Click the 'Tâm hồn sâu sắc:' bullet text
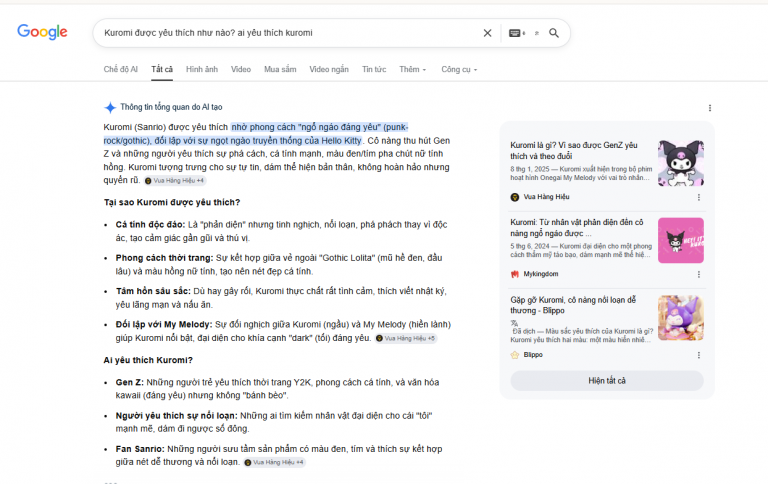This screenshot has height=484, width=768. point(153,291)
